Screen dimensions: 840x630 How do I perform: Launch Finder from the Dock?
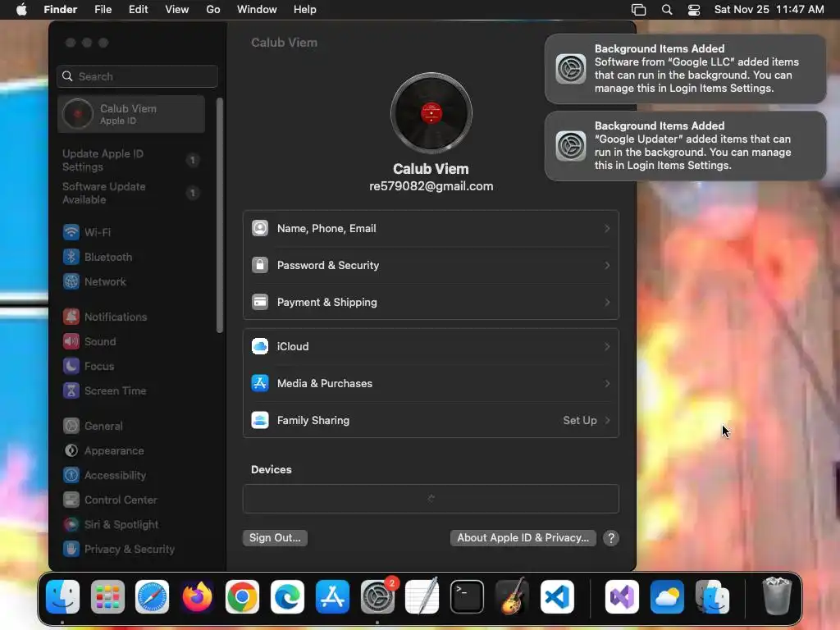point(62,597)
